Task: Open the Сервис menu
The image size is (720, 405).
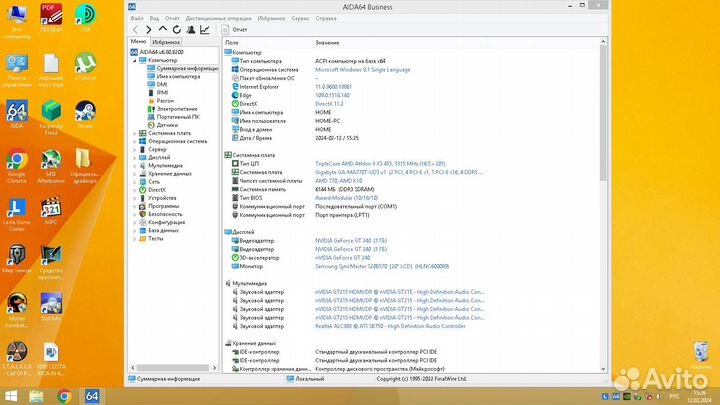Action: point(300,18)
